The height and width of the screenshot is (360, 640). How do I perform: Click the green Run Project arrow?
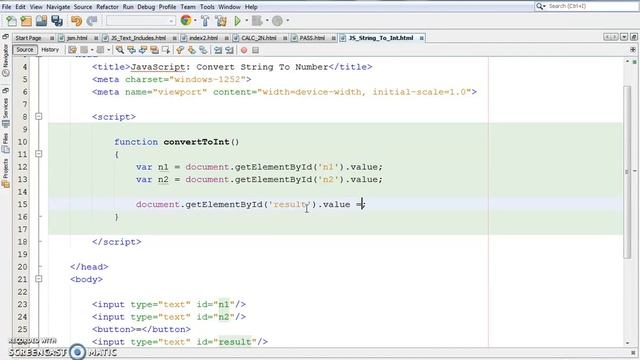tap(238, 21)
